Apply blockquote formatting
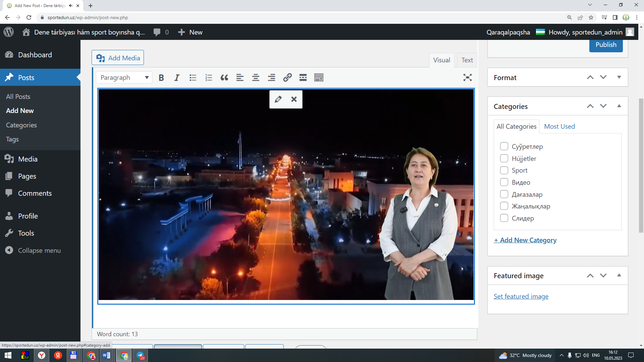This screenshot has width=644, height=362. (x=224, y=78)
